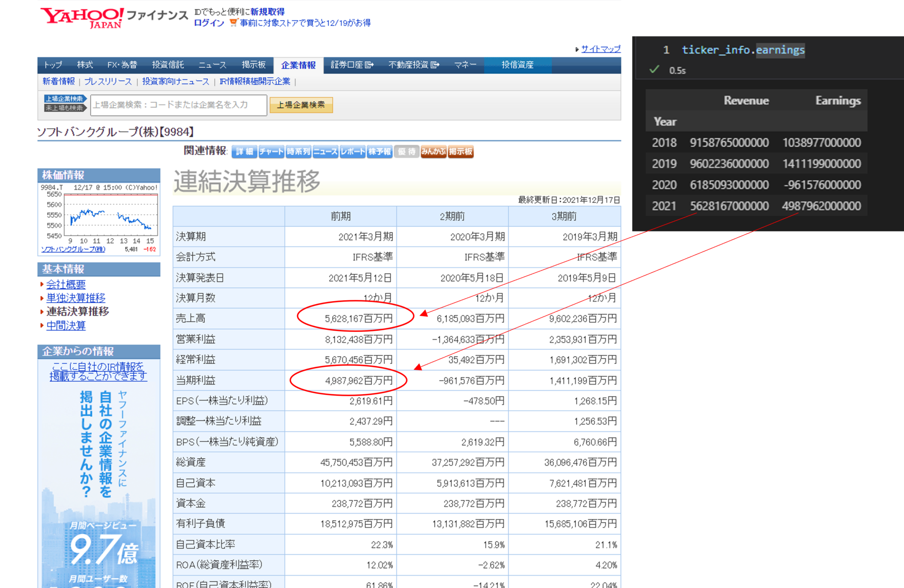Screen dimensions: 904x588
Task: Open 会社概要 from the 基本情報 sidebar
Action: [66, 284]
